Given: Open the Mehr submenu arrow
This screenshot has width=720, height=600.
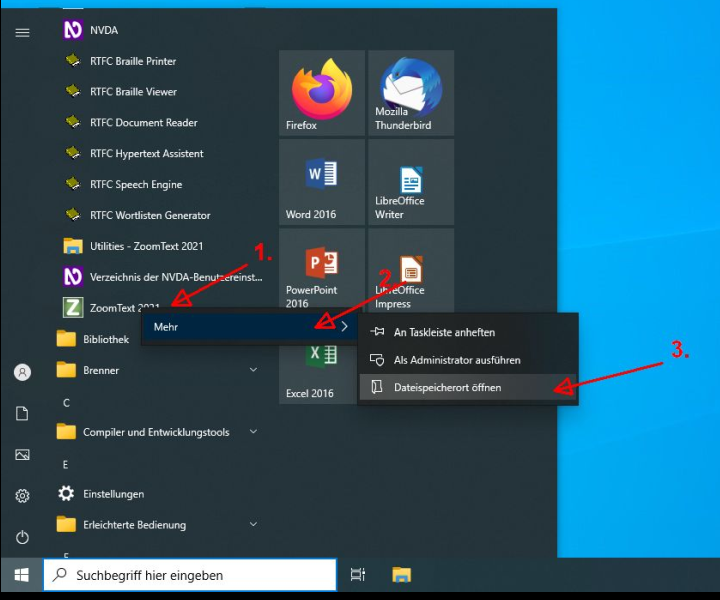Looking at the screenshot, I should click(344, 327).
